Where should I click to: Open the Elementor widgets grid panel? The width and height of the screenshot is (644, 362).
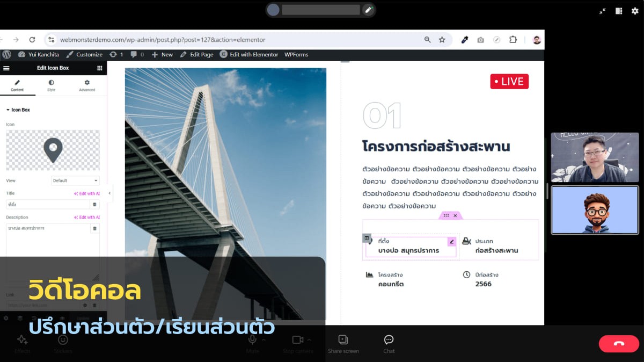pyautogui.click(x=99, y=68)
